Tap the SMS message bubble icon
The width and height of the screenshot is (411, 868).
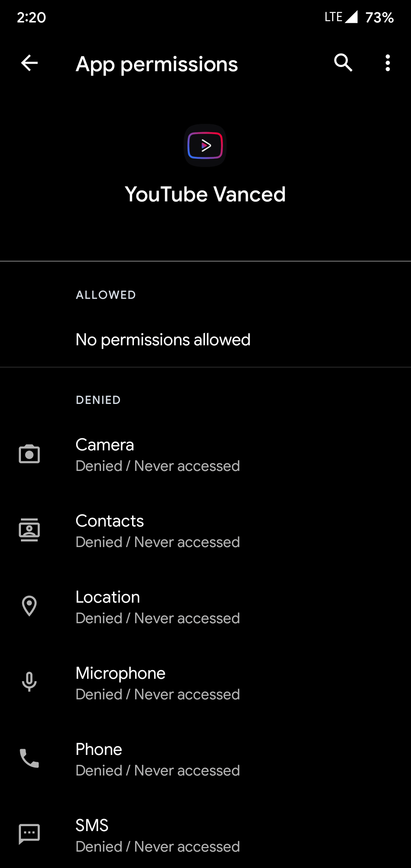(29, 834)
